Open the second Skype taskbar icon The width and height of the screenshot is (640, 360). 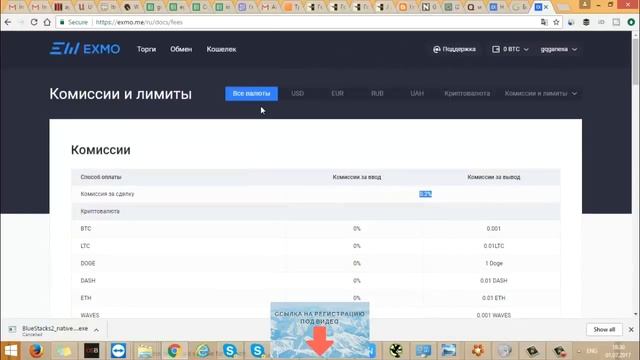pyautogui.click(x=258, y=351)
